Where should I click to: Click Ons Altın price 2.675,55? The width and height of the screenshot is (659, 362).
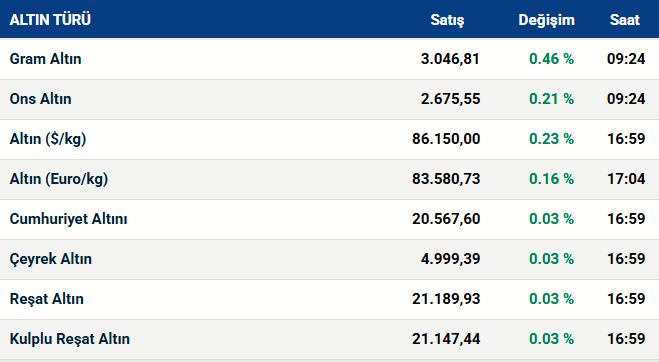coord(450,99)
